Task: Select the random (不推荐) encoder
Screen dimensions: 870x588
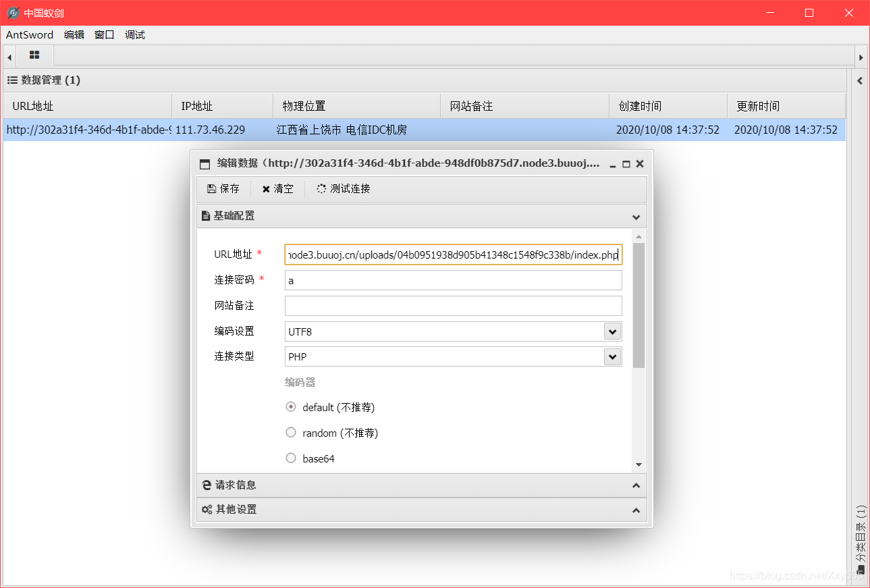Action: (291, 432)
